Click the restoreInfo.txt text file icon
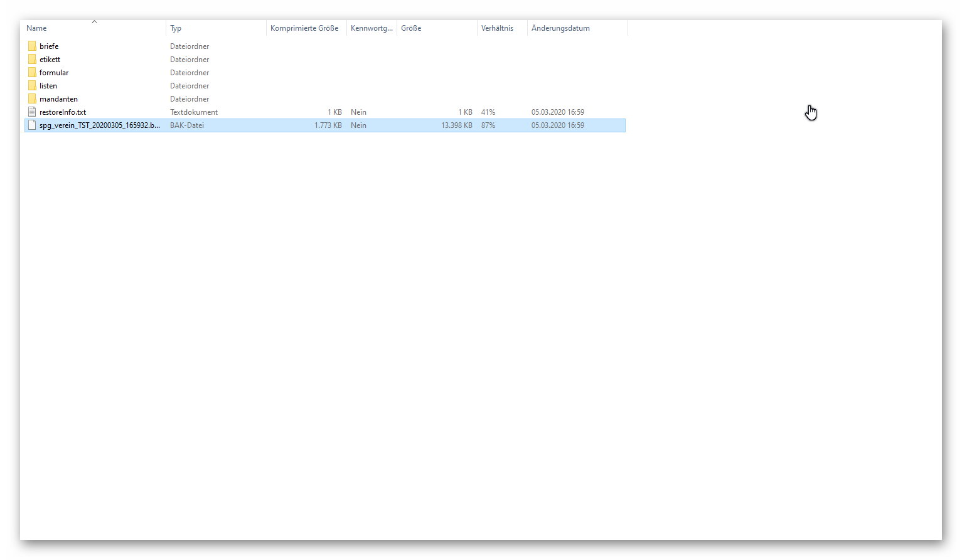Screen dimensions: 962x560 tap(32, 112)
